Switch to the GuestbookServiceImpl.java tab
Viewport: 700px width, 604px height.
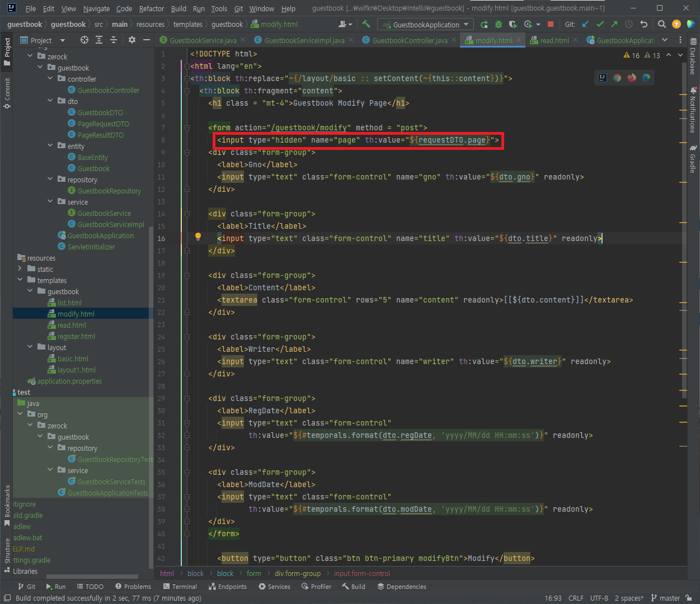[x=304, y=40]
